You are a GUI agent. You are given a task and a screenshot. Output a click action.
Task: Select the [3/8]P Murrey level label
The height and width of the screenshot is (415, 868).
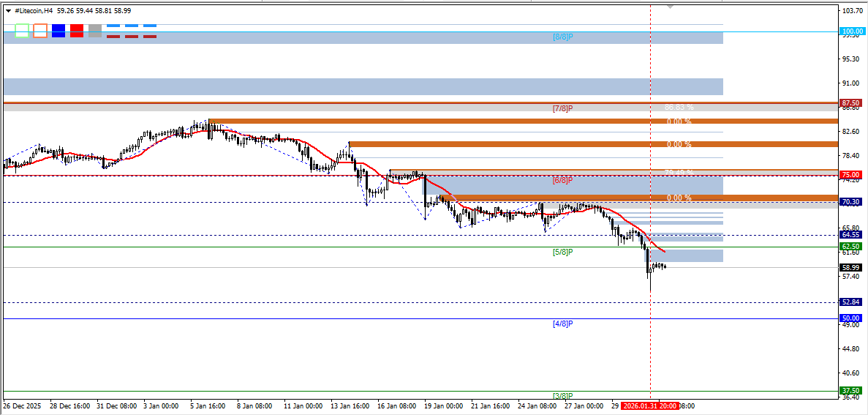tap(562, 396)
